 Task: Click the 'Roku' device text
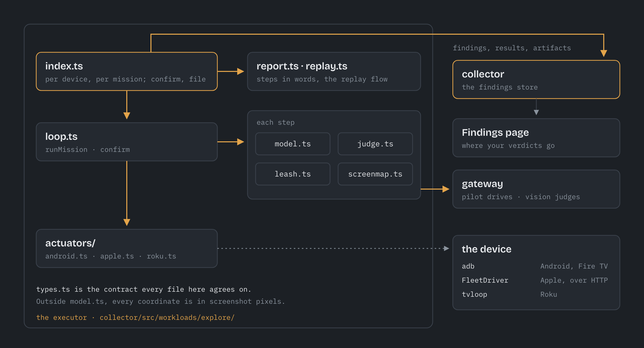tap(549, 294)
